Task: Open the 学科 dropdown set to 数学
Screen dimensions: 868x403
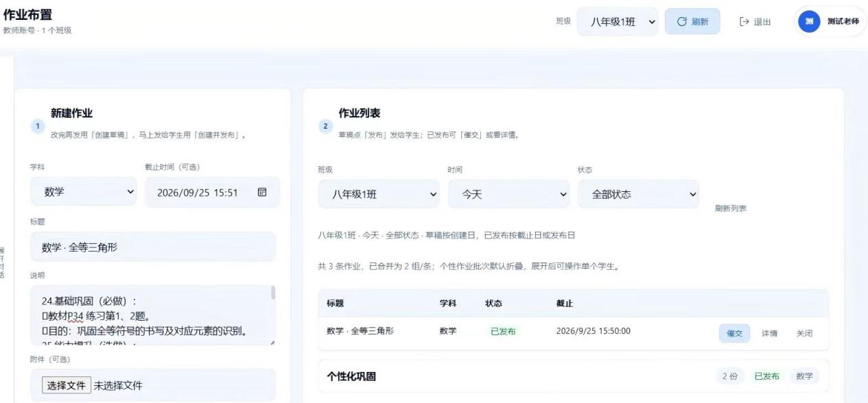Action: (x=84, y=193)
